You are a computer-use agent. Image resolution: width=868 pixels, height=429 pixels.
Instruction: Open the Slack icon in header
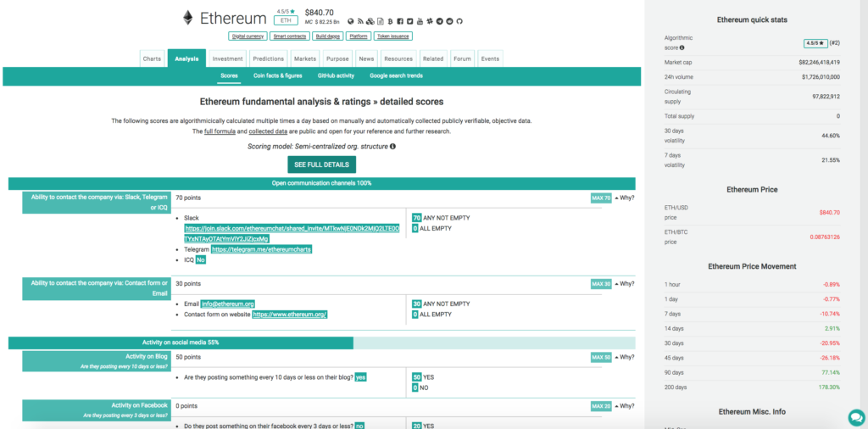point(430,21)
